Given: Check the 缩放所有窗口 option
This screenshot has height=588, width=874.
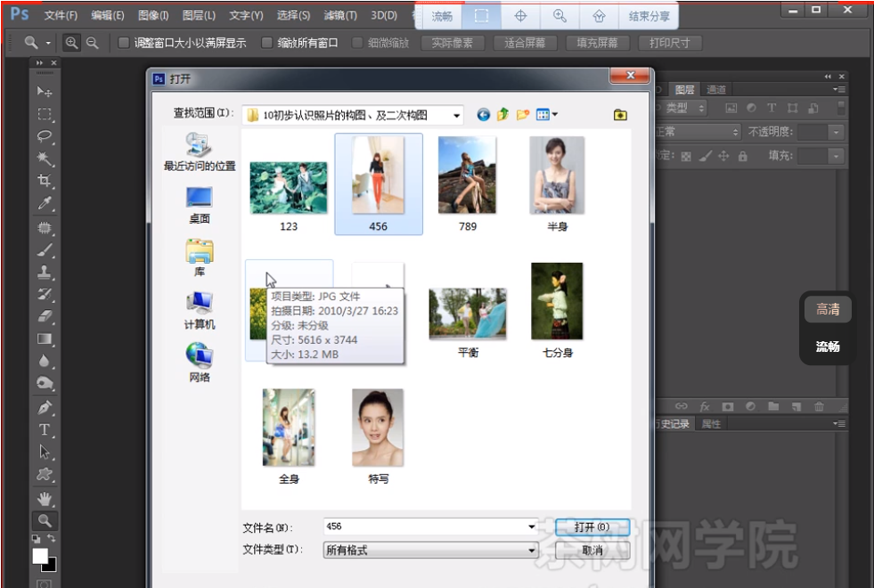Looking at the screenshot, I should click(265, 42).
